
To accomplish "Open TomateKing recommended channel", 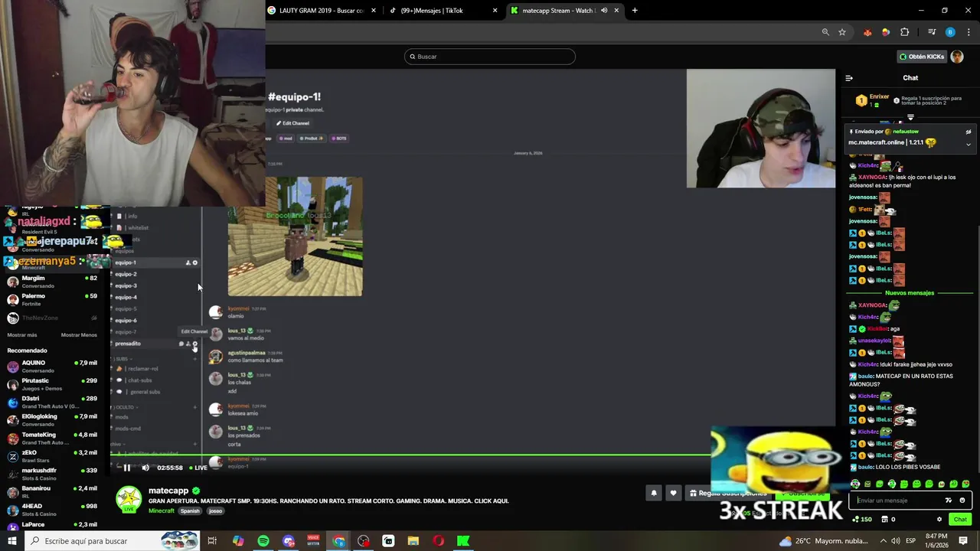I will pos(52,439).
